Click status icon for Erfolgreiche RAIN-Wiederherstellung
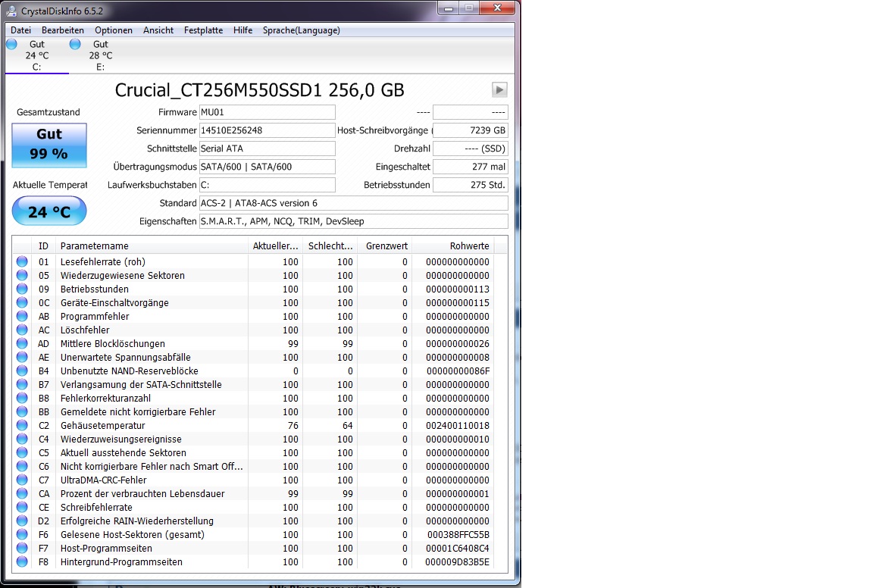This screenshot has width=873, height=588. coord(22,521)
